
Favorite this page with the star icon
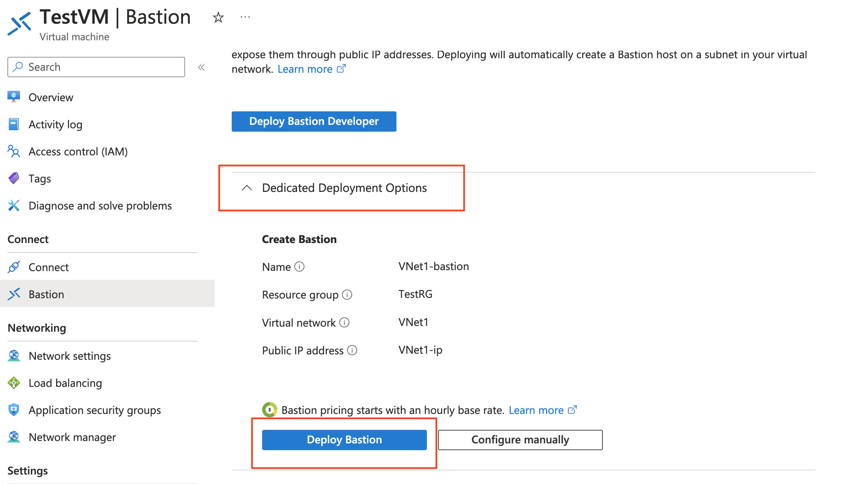click(x=218, y=17)
